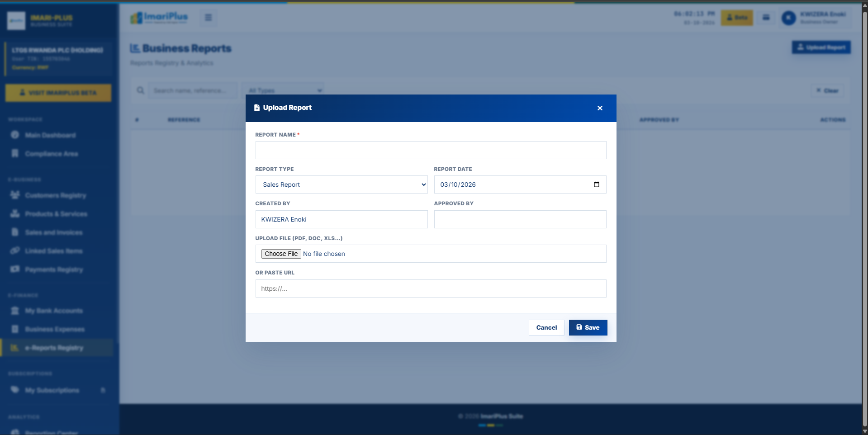The height and width of the screenshot is (435, 868).
Task: Click the IMARI-PLUS sidebar logo
Action: [16, 21]
